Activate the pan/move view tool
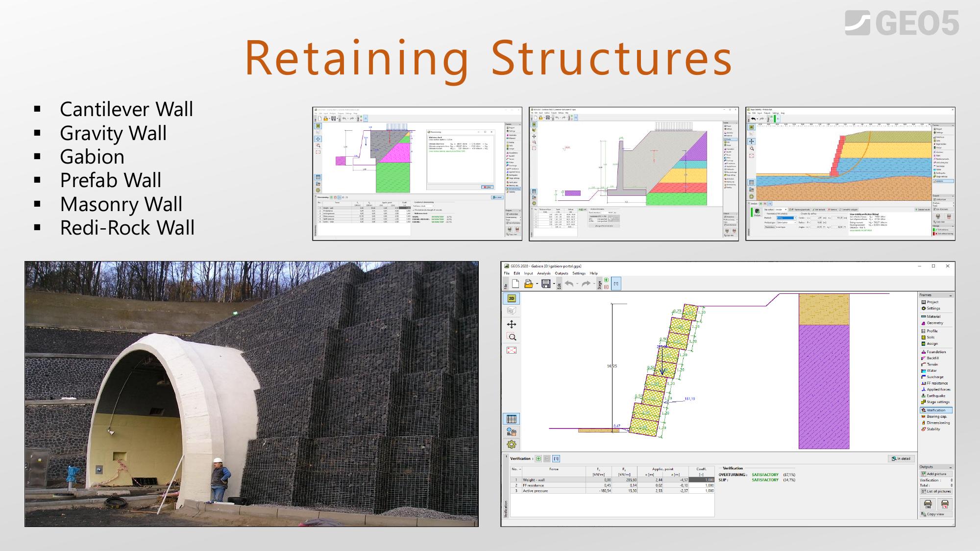980x551 pixels. [x=512, y=324]
